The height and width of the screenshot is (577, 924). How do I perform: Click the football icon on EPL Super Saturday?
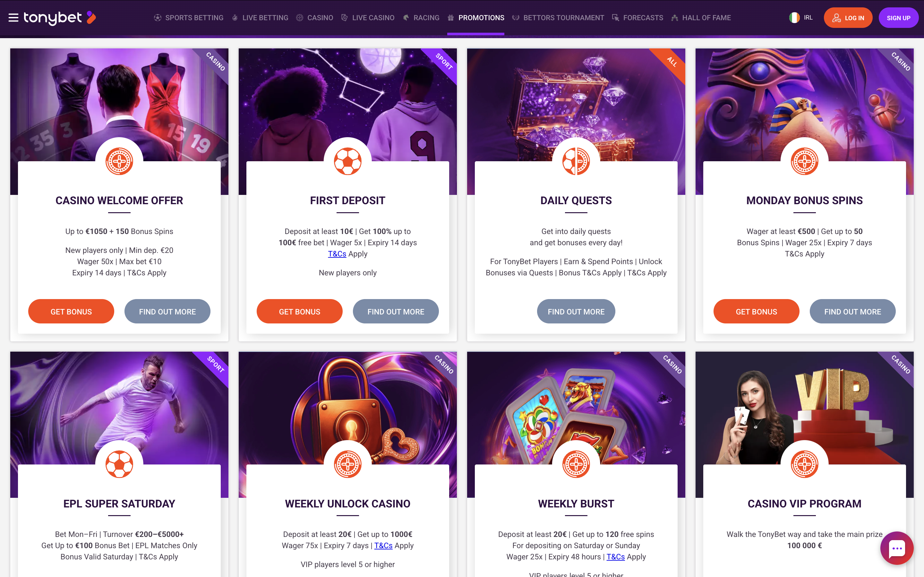pos(119,464)
